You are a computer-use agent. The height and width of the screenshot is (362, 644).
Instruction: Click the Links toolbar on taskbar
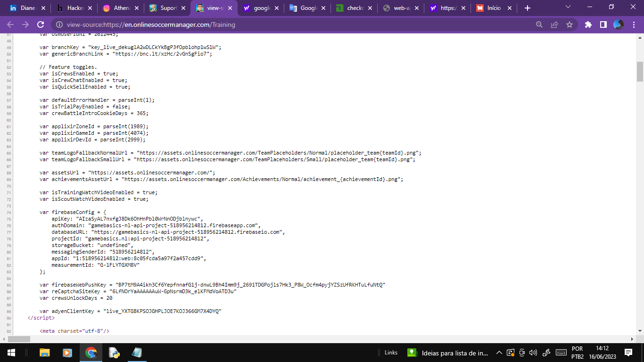[391, 353]
